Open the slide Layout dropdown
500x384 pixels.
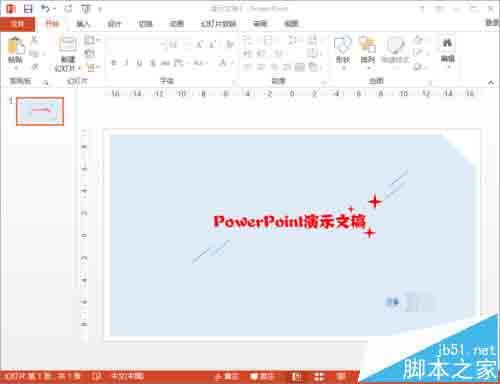92,40
